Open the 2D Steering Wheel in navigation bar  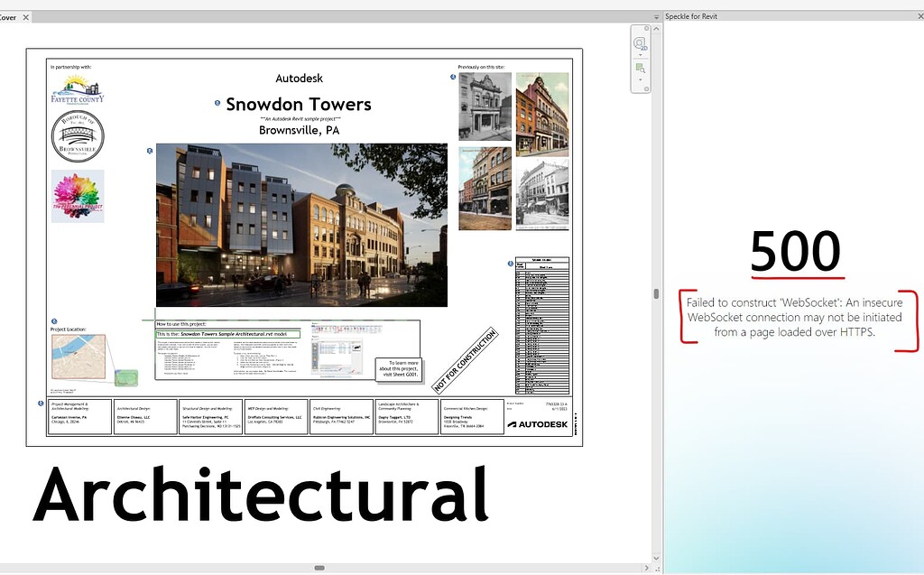click(x=640, y=43)
